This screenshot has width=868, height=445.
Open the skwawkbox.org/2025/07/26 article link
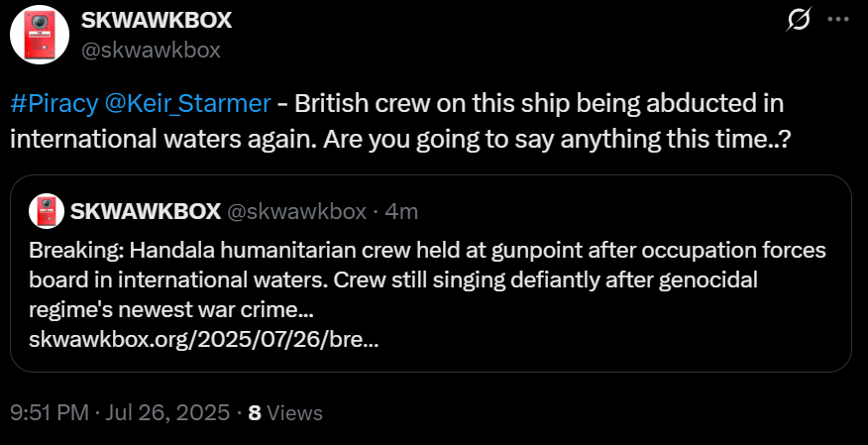point(203,340)
